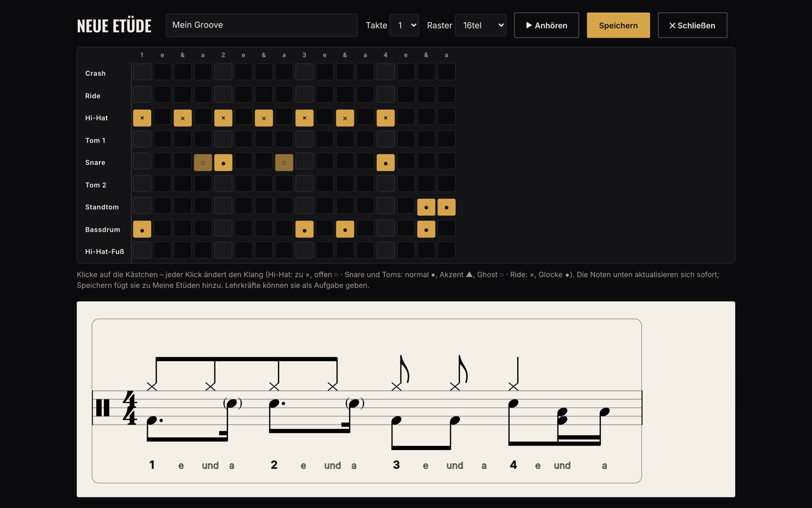Activate Tom 2 cell on beat 1

pyautogui.click(x=142, y=184)
